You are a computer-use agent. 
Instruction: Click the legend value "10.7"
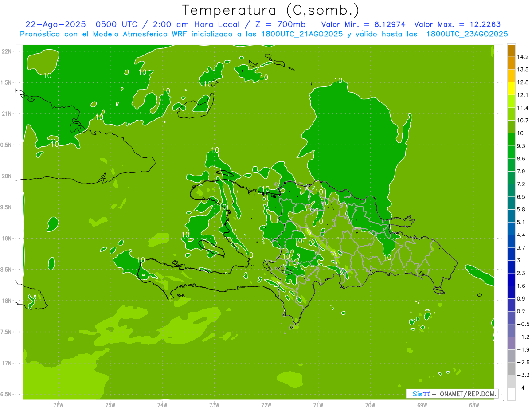[x=523, y=121]
